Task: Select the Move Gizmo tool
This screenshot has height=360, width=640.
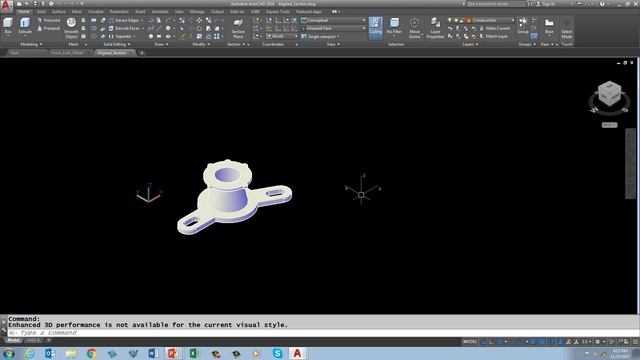Action: click(x=414, y=28)
